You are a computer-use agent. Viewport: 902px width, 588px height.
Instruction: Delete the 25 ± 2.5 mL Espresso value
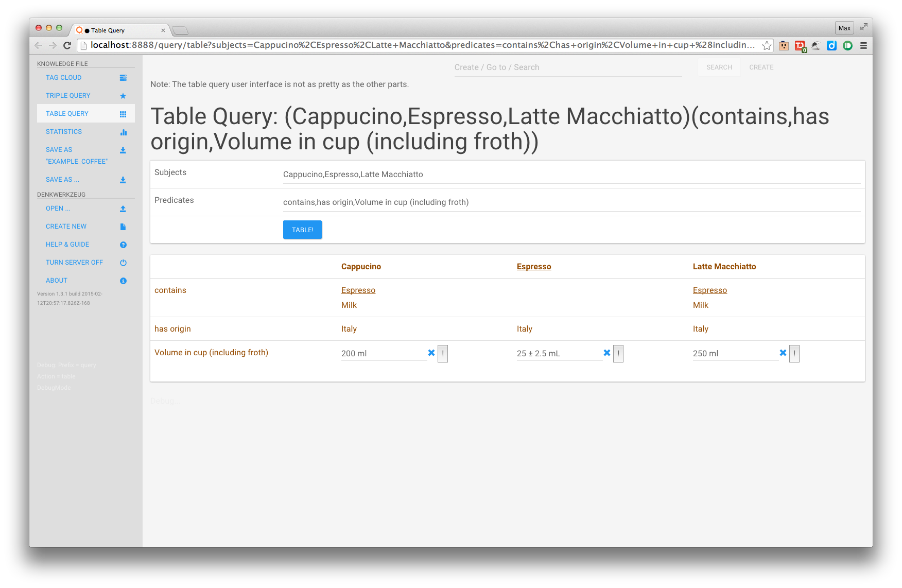607,353
